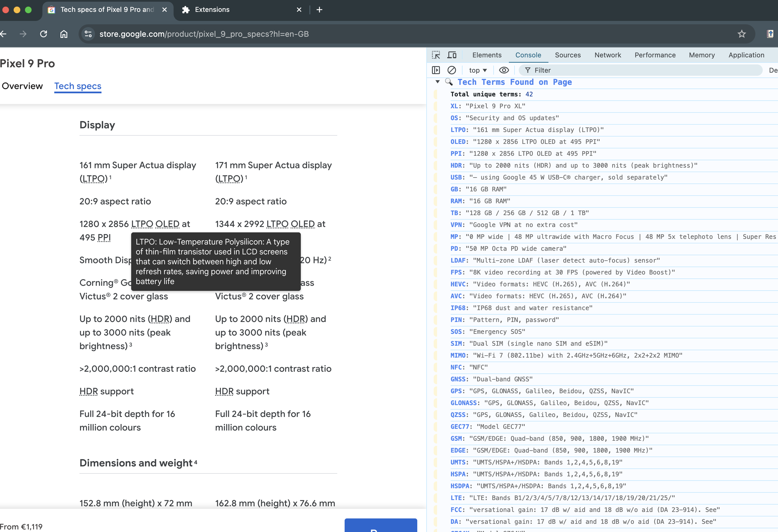Image resolution: width=778 pixels, height=532 pixels.
Task: Open the Default levels dropdown
Action: [773, 70]
